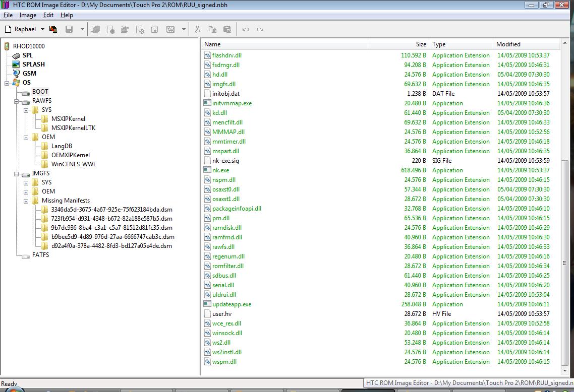Expand the OEM folder under IMGFS

pos(26,191)
